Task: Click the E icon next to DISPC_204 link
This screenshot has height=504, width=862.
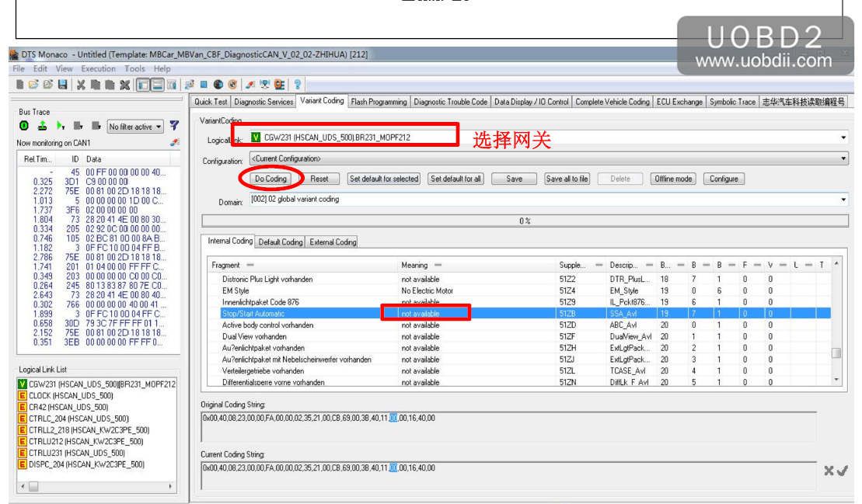Action: tap(23, 464)
